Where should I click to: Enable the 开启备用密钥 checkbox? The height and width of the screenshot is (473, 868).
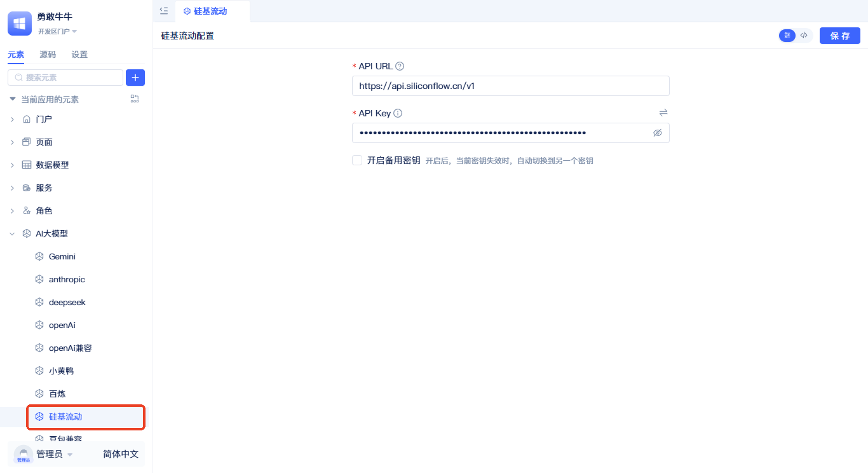pyautogui.click(x=357, y=160)
